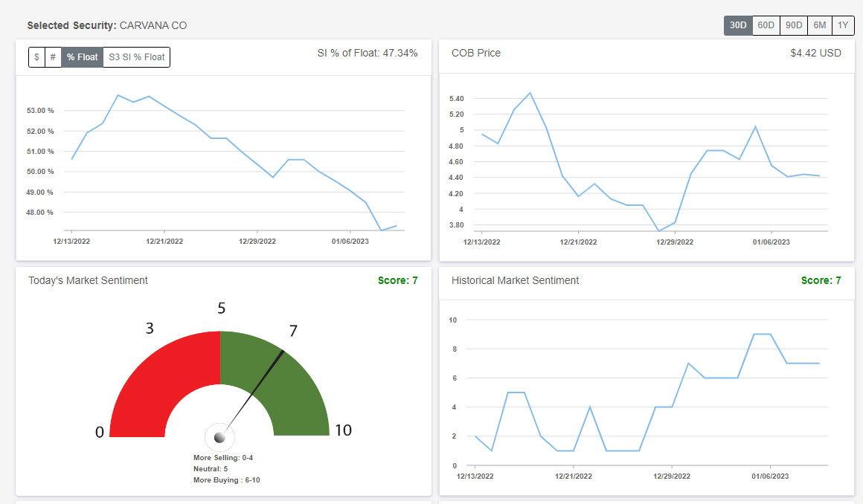The width and height of the screenshot is (863, 504).
Task: Set the time range to 30D
Action: tap(738, 25)
